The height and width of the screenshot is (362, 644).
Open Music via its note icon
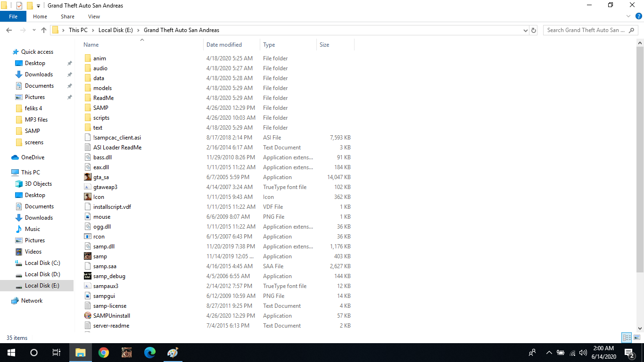pos(19,229)
